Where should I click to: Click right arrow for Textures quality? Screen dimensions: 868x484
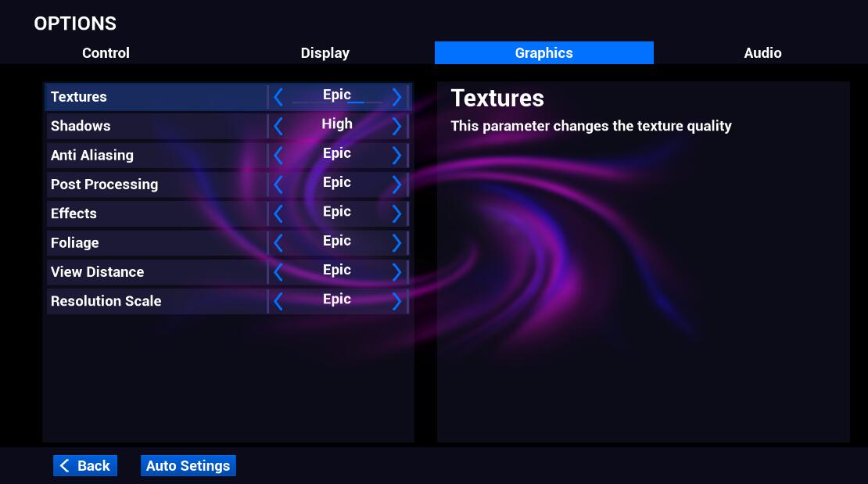pos(396,97)
